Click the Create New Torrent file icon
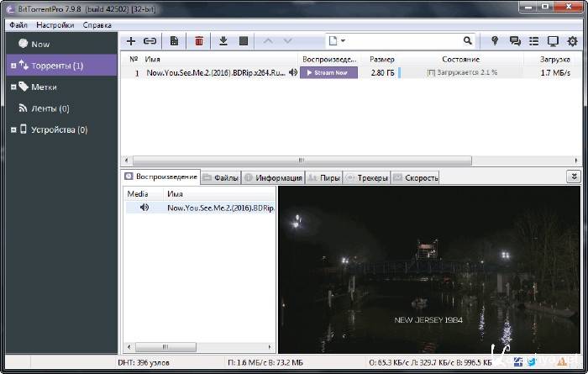 (174, 40)
